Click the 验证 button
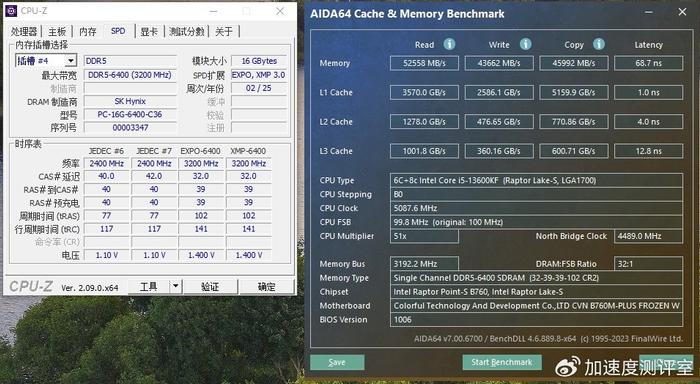 pos(210,286)
